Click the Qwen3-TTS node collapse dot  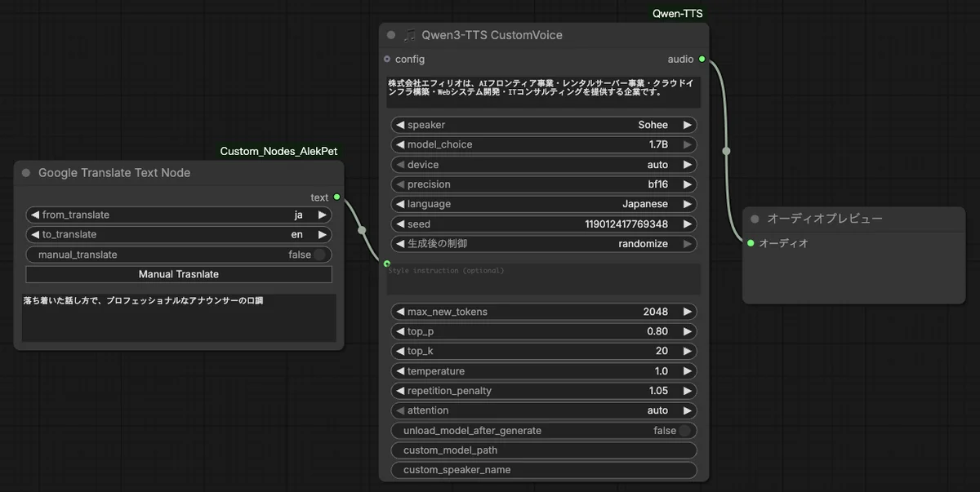click(x=391, y=35)
